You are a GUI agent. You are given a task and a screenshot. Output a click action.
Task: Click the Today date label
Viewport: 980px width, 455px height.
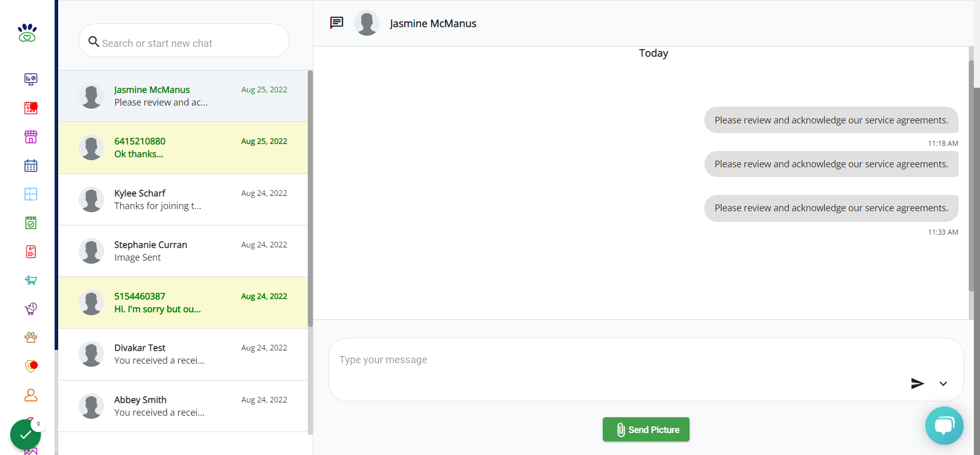pos(653,53)
